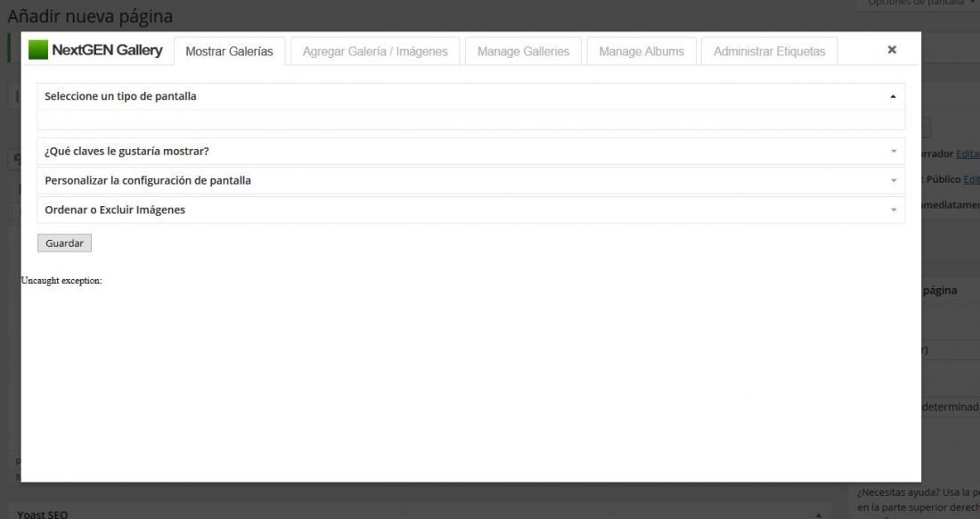Open the Administrar Etiquetas tab
This screenshot has width=980, height=519.
[x=770, y=51]
